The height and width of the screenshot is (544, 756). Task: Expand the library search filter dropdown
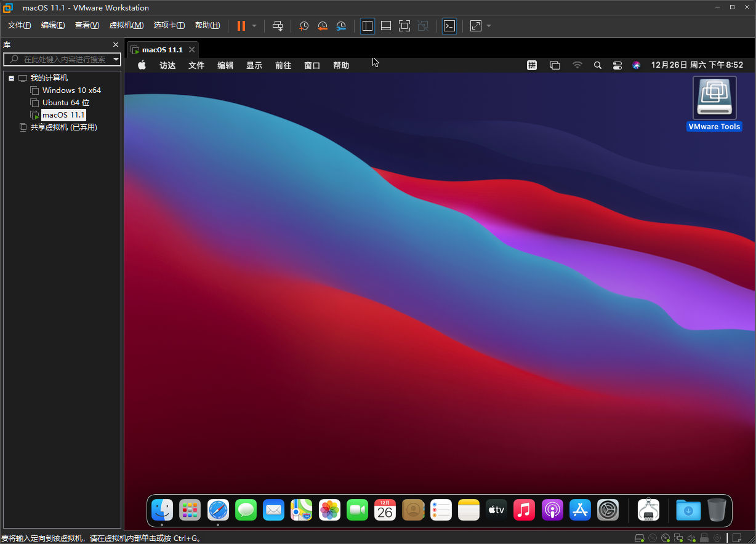pos(116,60)
